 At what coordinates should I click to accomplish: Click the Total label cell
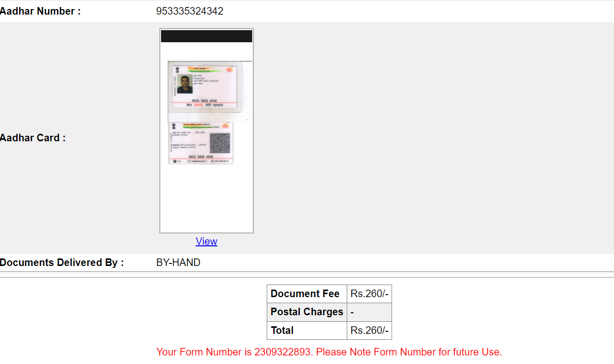282,330
